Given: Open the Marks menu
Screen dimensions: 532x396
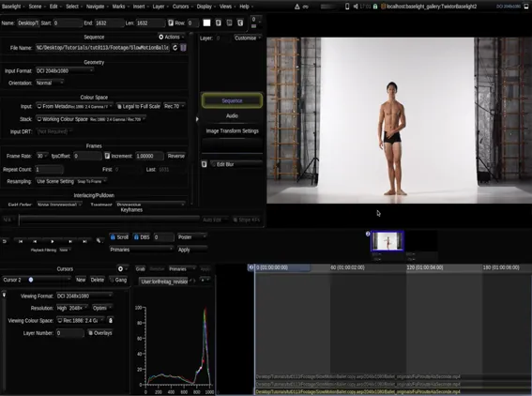Looking at the screenshot, I should tap(120, 7).
